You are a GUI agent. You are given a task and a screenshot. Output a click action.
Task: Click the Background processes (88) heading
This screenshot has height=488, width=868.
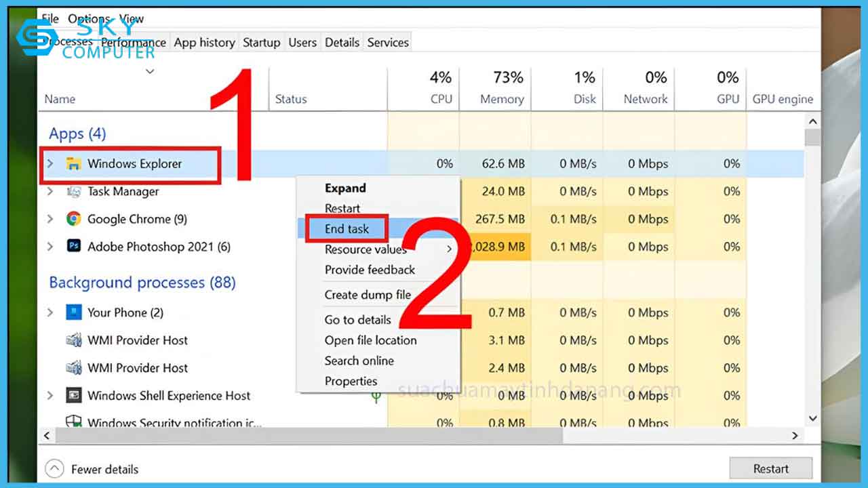(142, 283)
